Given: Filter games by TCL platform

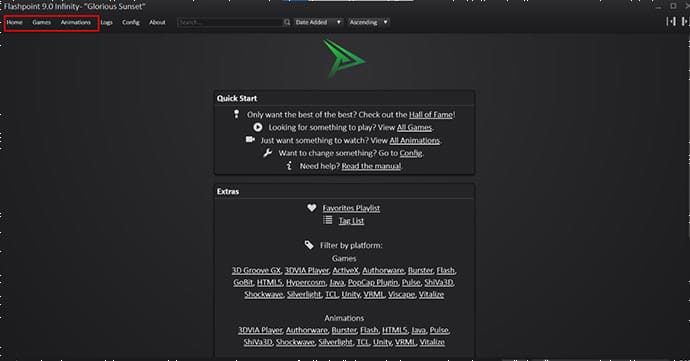Looking at the screenshot, I should 331,294.
